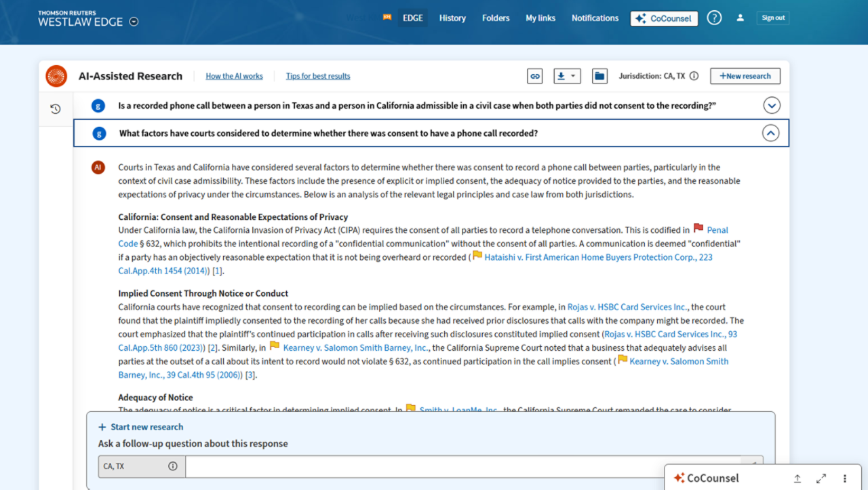The height and width of the screenshot is (490, 868).
Task: Collapse the consent factors question
Action: pyautogui.click(x=770, y=133)
